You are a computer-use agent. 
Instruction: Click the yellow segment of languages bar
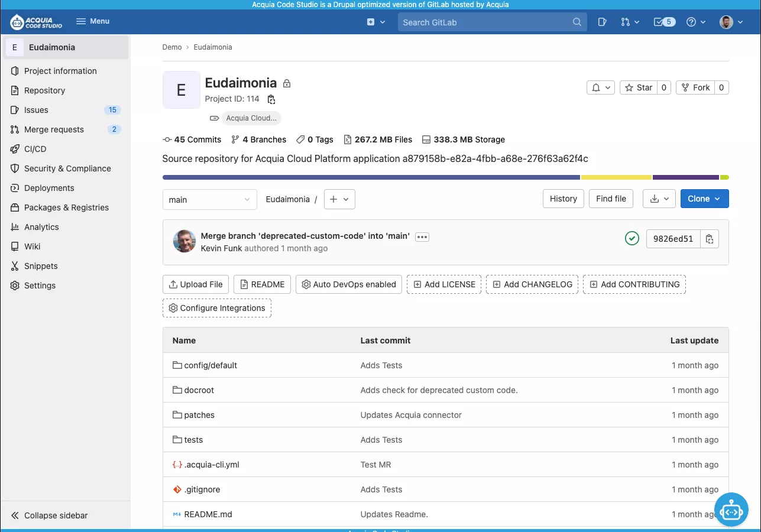pos(616,177)
